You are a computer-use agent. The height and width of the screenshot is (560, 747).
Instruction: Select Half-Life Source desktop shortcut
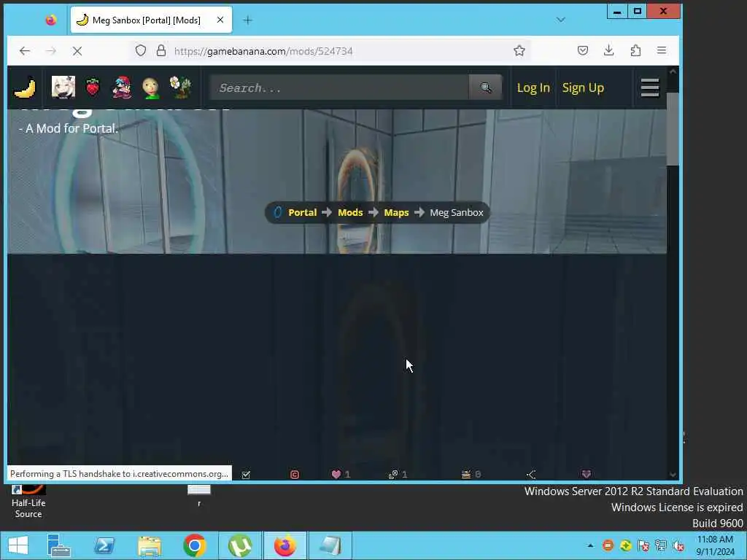tap(28, 502)
